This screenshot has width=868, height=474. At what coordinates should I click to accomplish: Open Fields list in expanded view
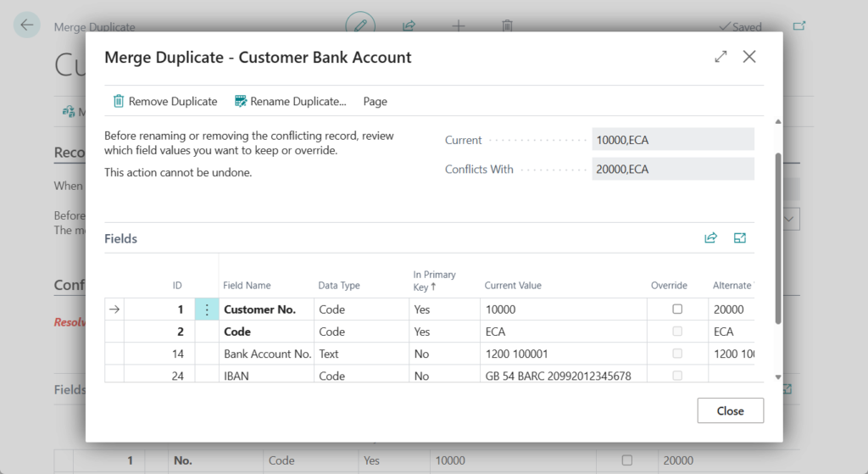[x=740, y=238]
